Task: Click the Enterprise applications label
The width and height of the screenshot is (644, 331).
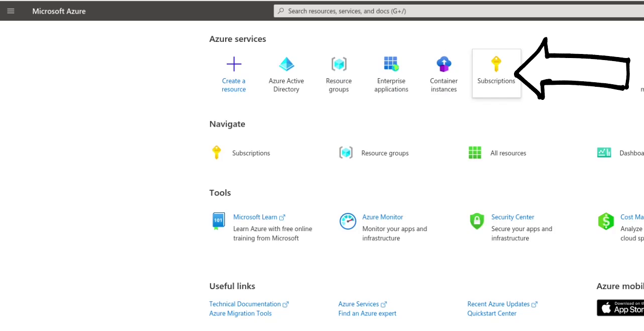Action: [391, 85]
